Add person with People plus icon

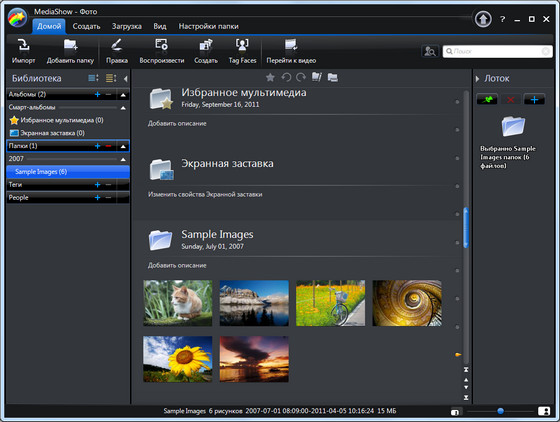point(97,197)
